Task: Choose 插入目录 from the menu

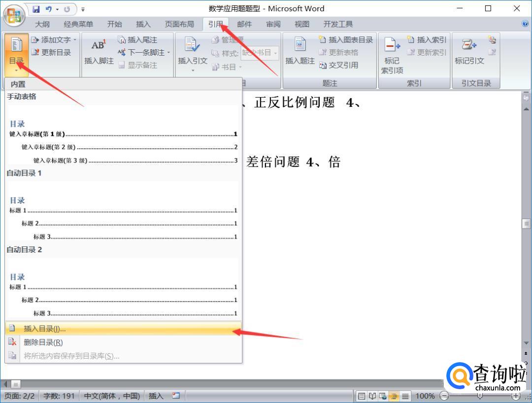Action: (44, 329)
